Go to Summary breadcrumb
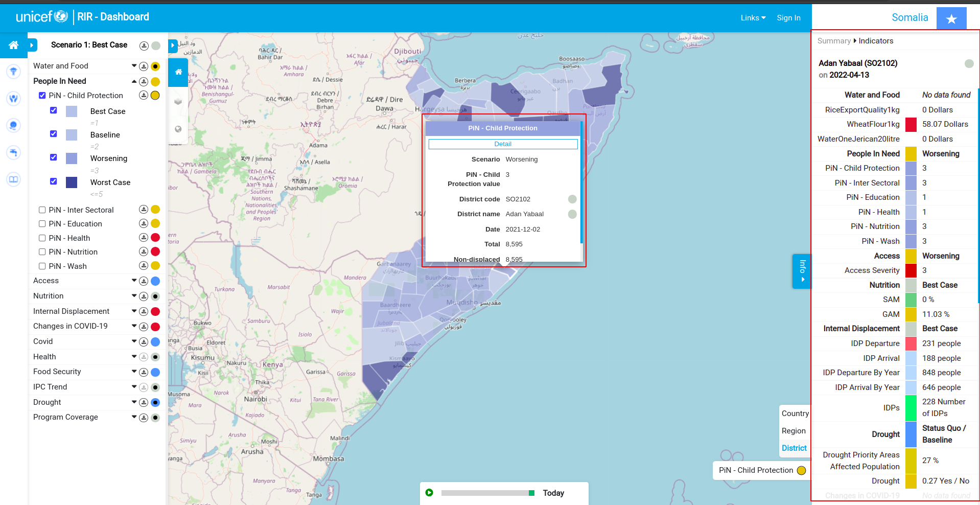The height and width of the screenshot is (505, 980). coord(834,41)
